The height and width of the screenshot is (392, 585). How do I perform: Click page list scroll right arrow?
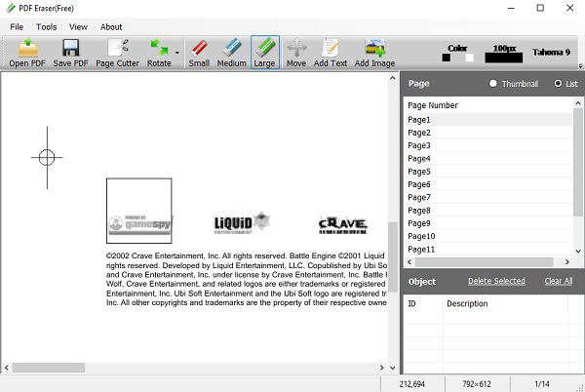(567, 262)
